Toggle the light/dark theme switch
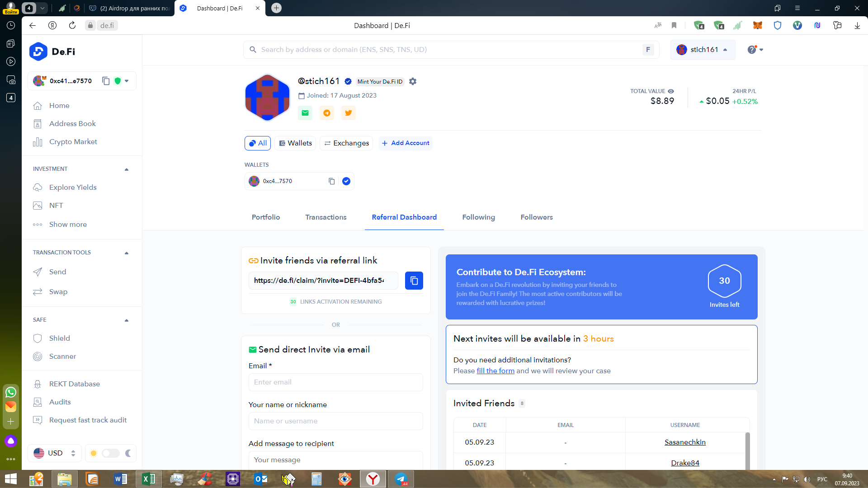Image resolution: width=868 pixels, height=488 pixels. (111, 453)
